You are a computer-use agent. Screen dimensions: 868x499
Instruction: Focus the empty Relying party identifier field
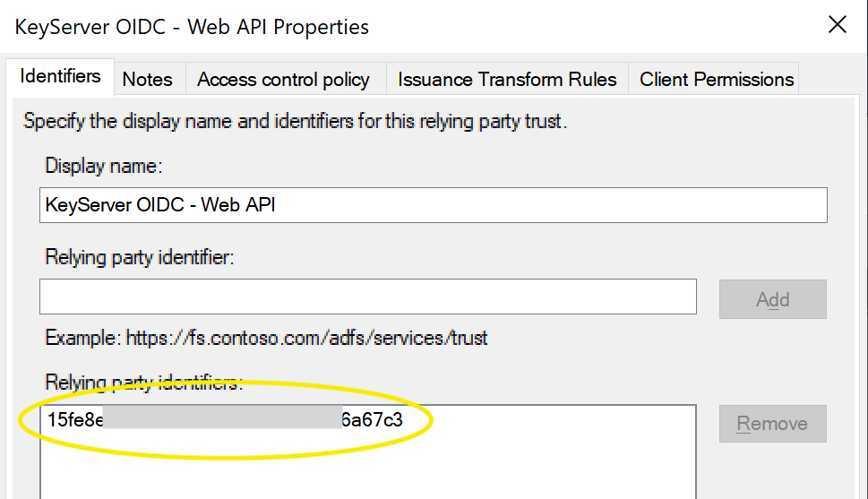(x=367, y=297)
